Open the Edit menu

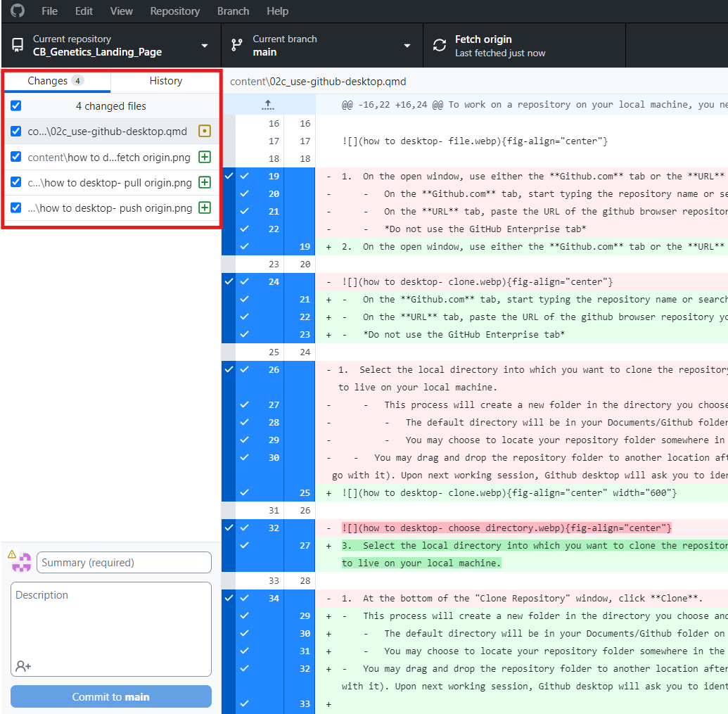coord(84,11)
